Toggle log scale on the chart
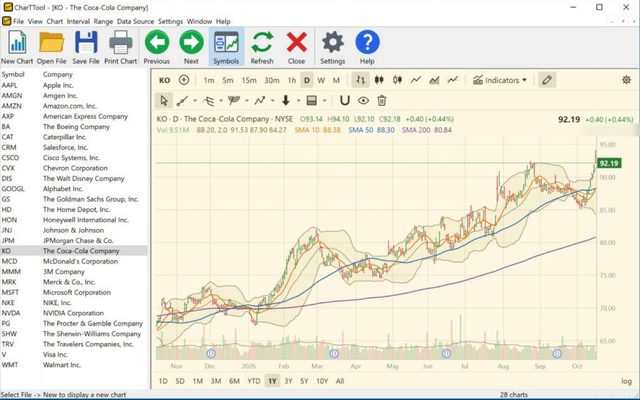 626,381
